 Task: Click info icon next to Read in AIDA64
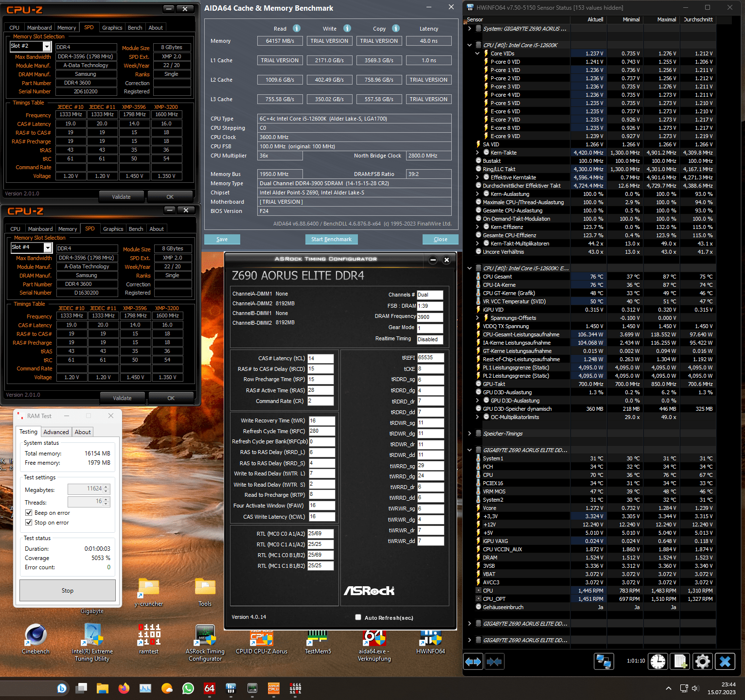click(297, 28)
